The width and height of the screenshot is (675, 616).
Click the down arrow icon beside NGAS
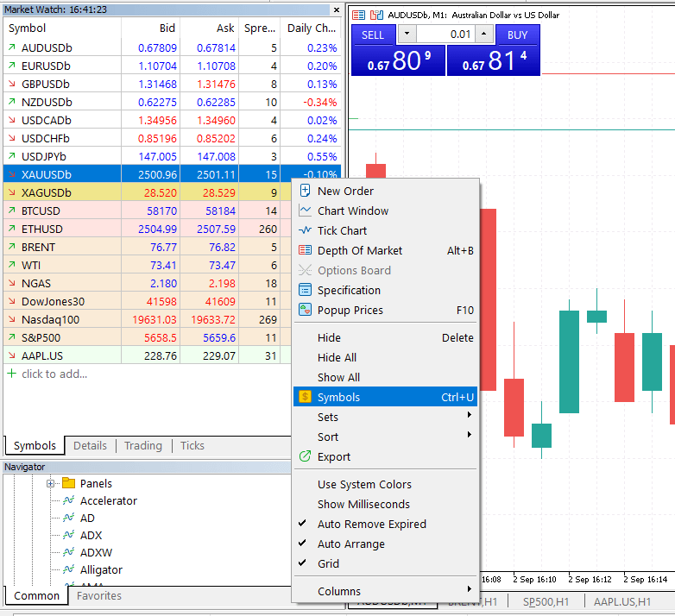(11, 283)
